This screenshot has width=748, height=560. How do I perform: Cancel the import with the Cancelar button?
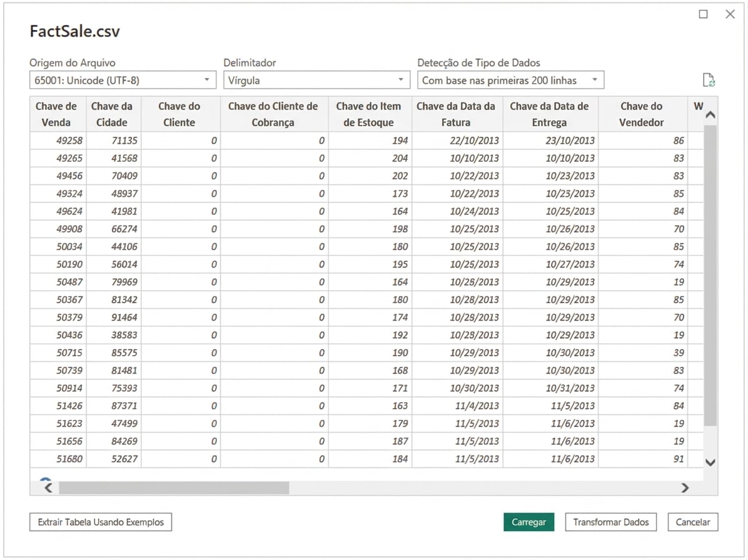pos(692,522)
